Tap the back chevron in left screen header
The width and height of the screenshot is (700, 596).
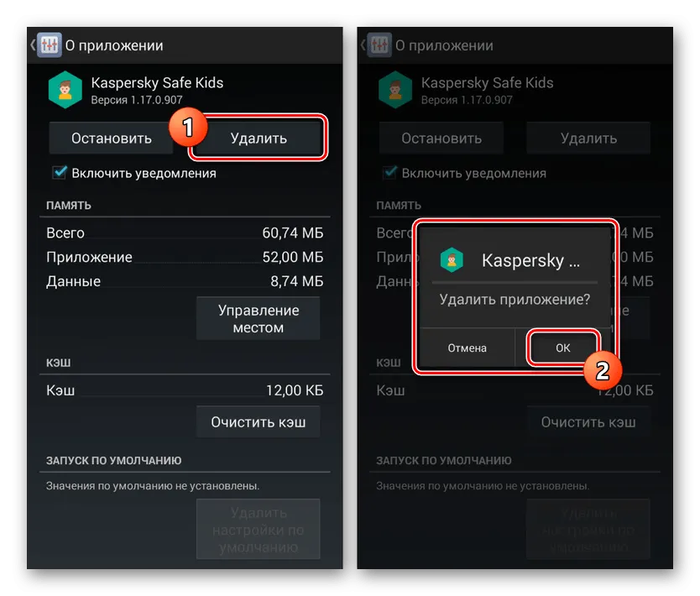pos(33,44)
